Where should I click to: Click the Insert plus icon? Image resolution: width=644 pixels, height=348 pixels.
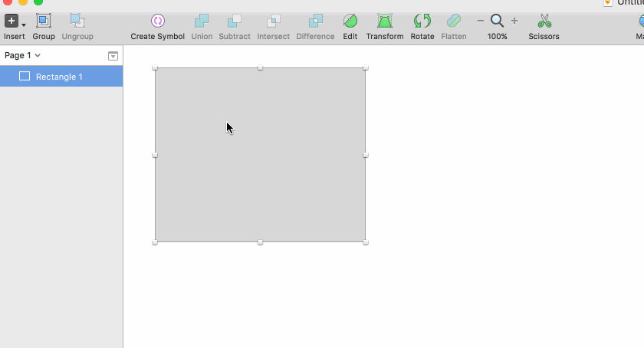point(11,21)
